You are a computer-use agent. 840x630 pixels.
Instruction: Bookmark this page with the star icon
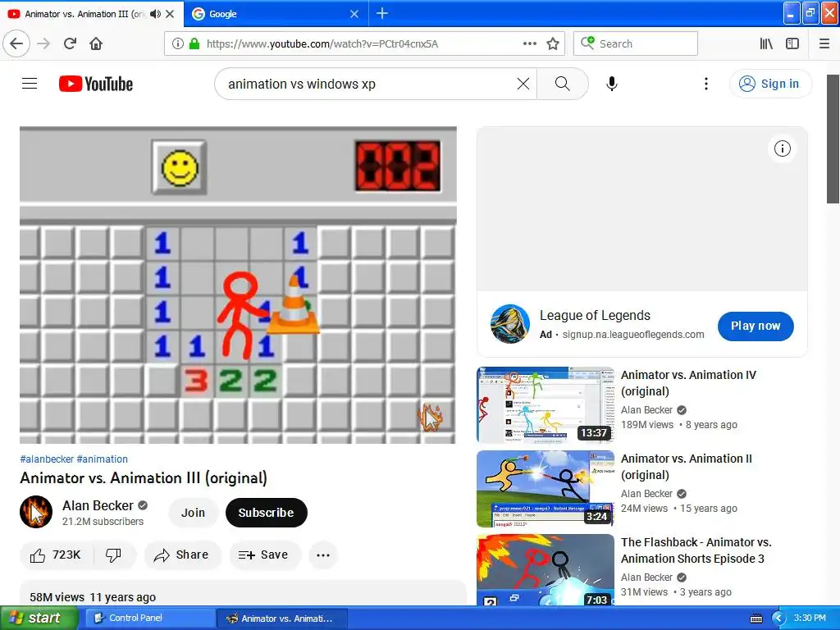pos(553,43)
